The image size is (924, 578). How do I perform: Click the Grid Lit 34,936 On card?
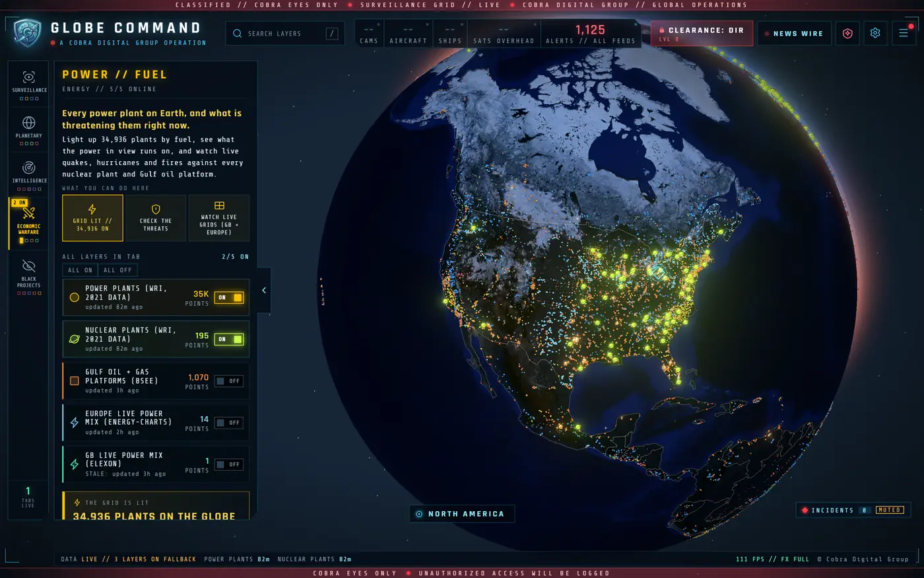(92, 218)
